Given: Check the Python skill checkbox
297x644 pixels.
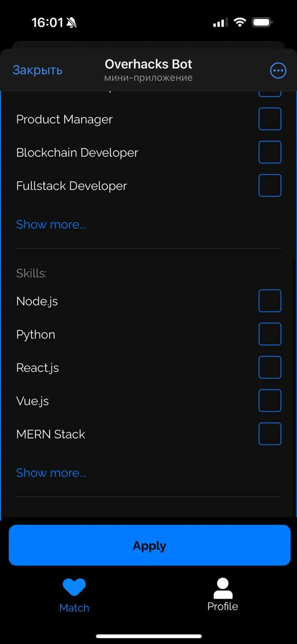Looking at the screenshot, I should point(270,334).
